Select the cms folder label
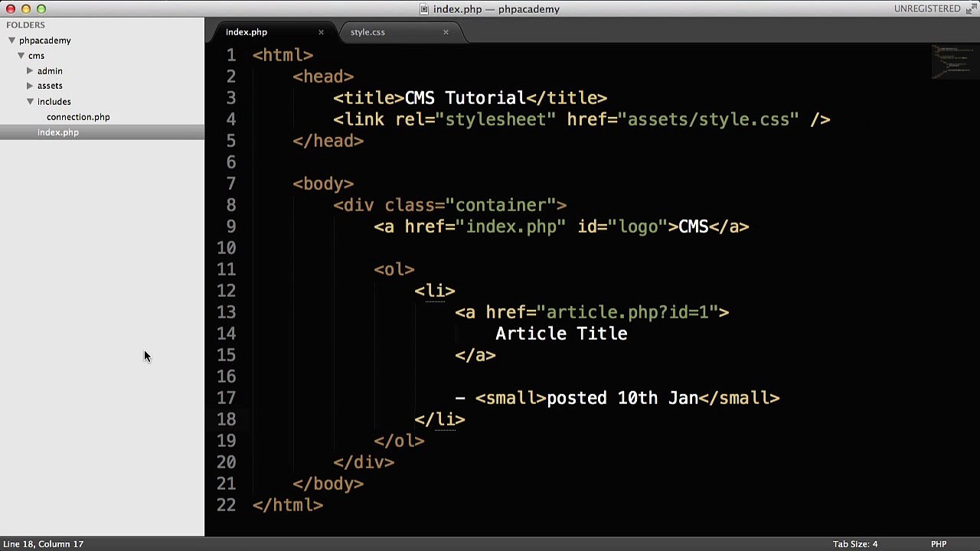 [36, 56]
